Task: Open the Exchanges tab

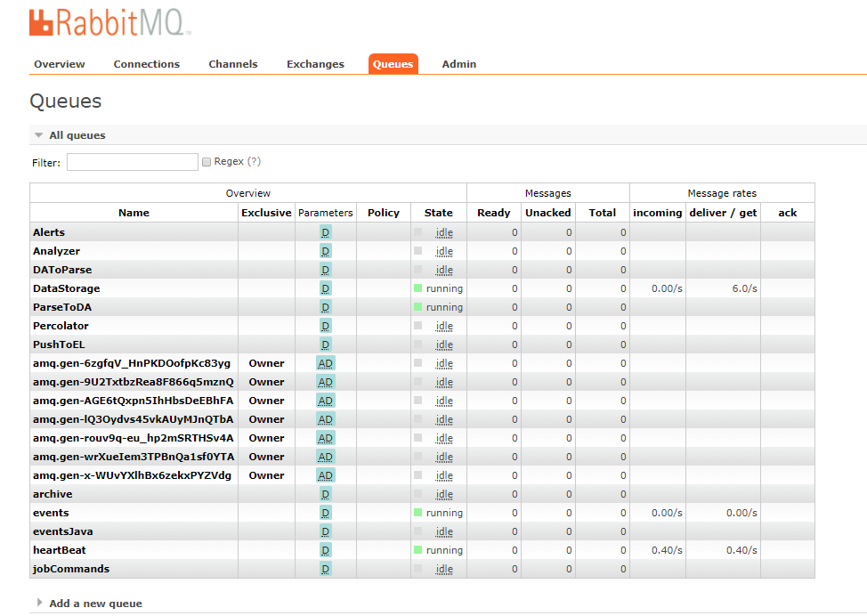Action: (x=315, y=64)
